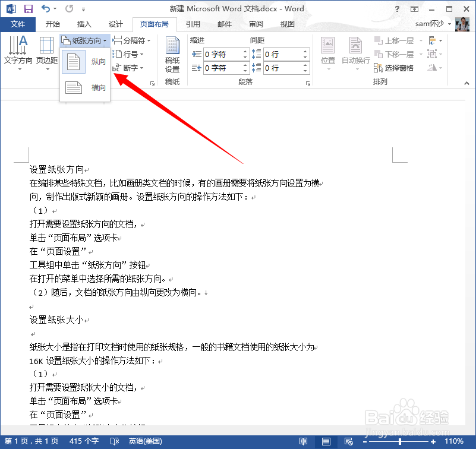Viewport: 476px width, 449px height.
Task: Click the user profile photo
Action: tap(462, 24)
